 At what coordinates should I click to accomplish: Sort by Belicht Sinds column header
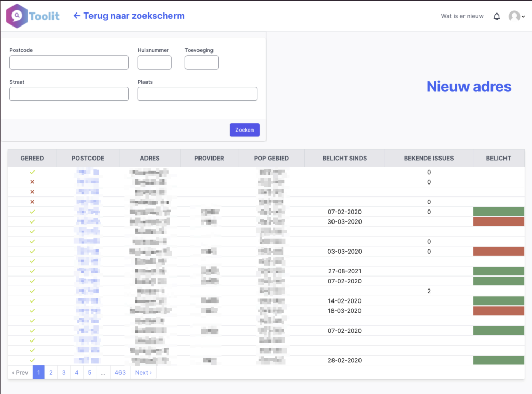pyautogui.click(x=344, y=158)
